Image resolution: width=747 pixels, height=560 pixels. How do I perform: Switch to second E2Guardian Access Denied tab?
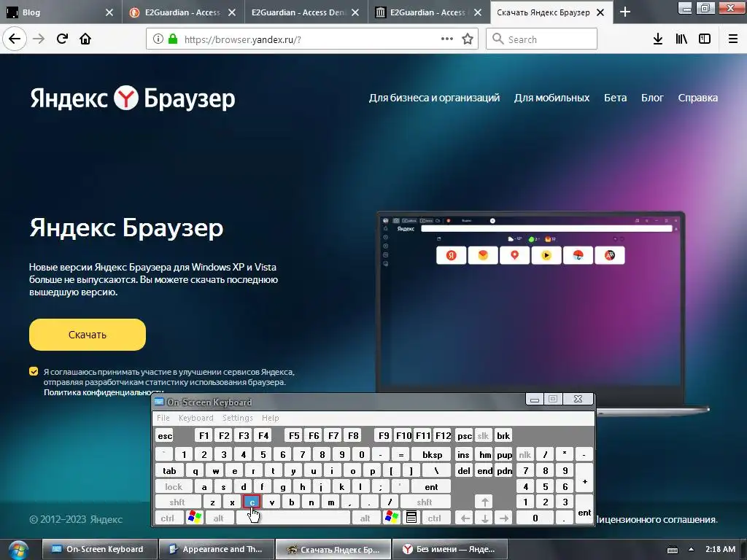(x=298, y=12)
